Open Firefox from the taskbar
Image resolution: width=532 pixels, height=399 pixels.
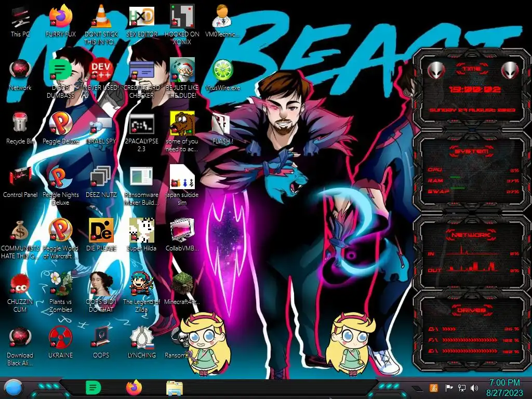click(x=134, y=388)
